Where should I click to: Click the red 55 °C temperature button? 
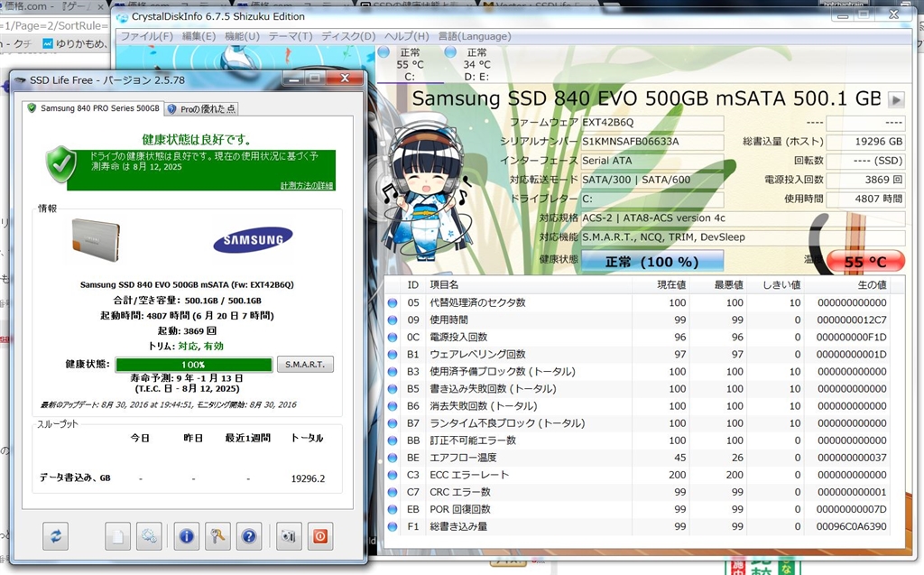pos(865,262)
